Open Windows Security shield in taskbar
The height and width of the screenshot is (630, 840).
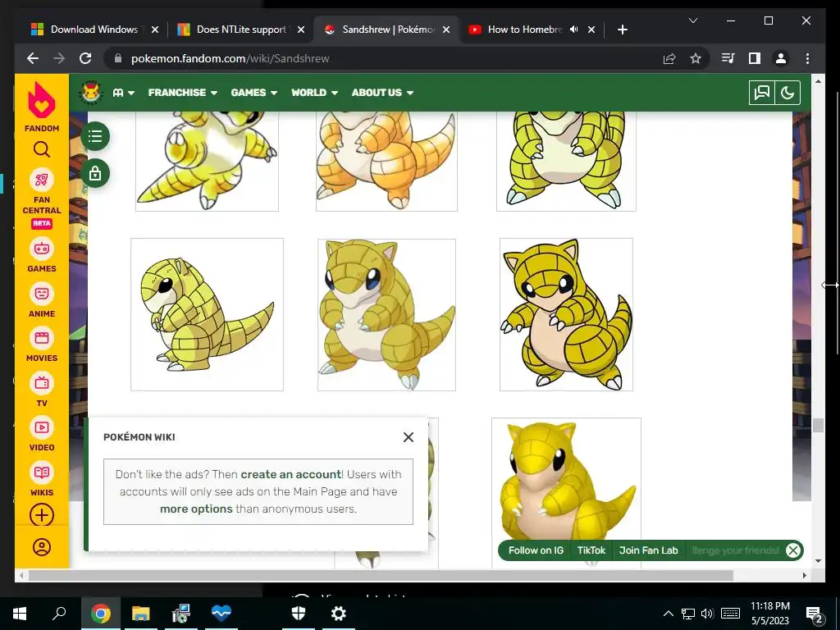pyautogui.click(x=299, y=614)
